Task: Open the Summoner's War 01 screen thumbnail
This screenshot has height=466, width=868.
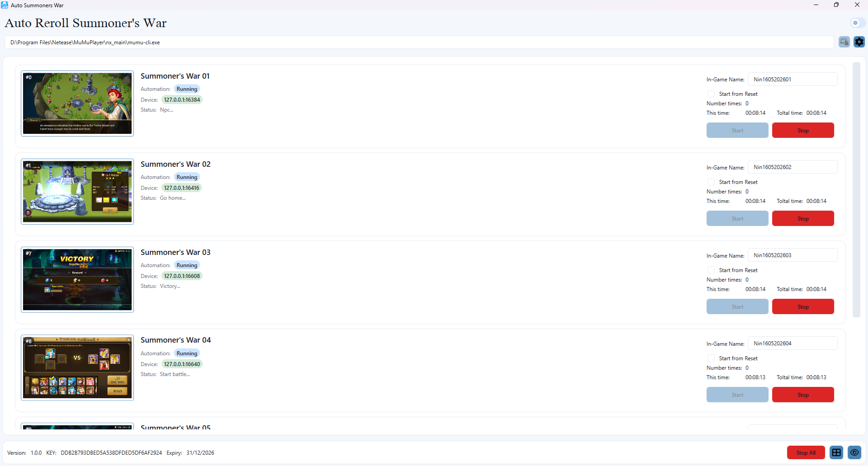Action: click(77, 104)
